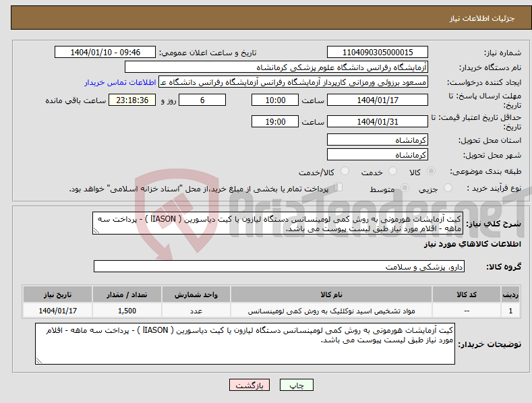Click the need date cell 1404/01/17

click(57, 311)
